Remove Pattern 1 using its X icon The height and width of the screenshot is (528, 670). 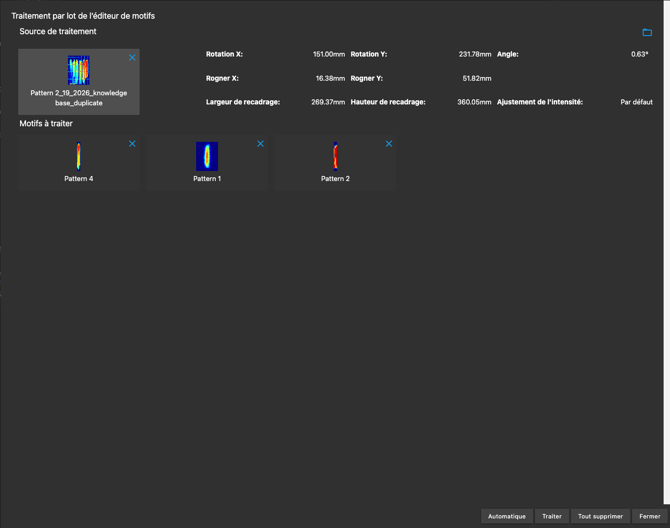[x=261, y=144]
